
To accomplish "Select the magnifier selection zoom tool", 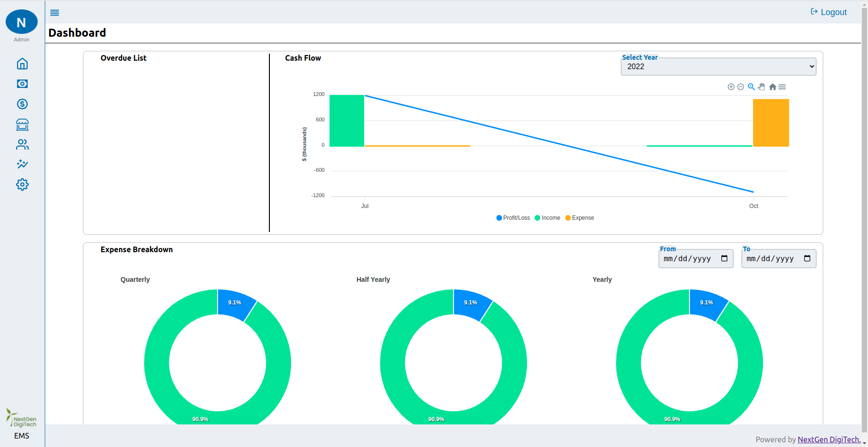I will point(751,87).
